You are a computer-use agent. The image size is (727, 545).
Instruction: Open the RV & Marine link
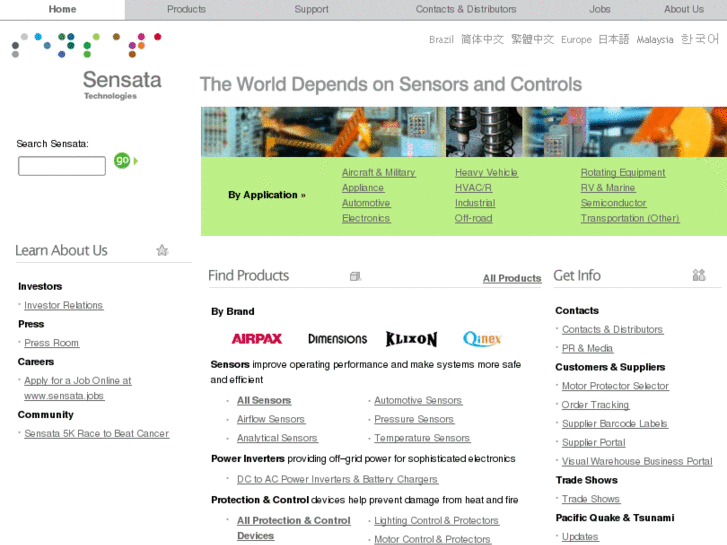[x=608, y=188]
